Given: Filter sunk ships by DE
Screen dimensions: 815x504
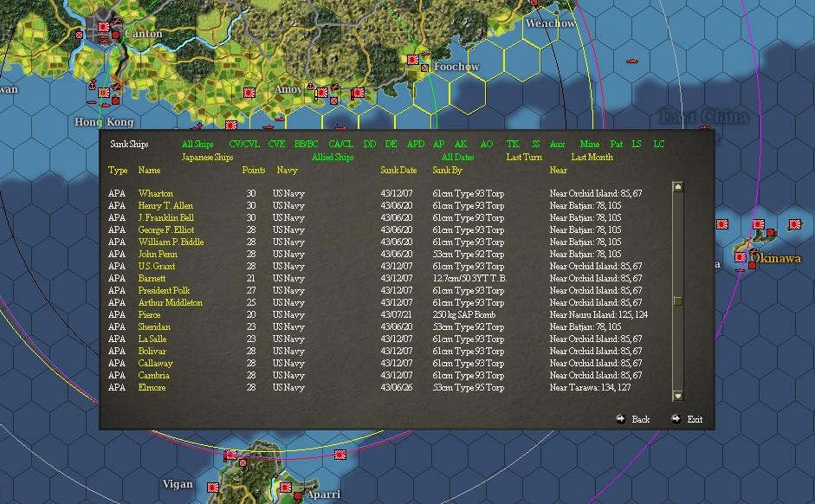Looking at the screenshot, I should tap(391, 144).
